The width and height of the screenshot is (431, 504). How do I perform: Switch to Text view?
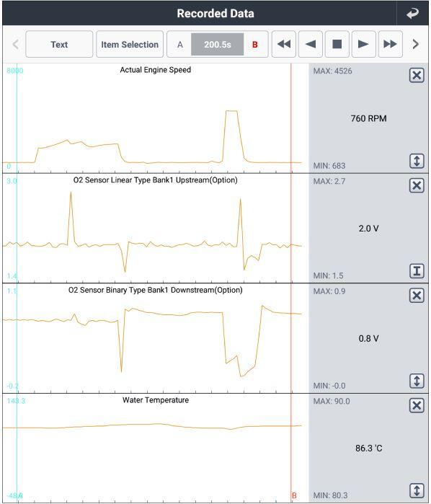point(59,44)
